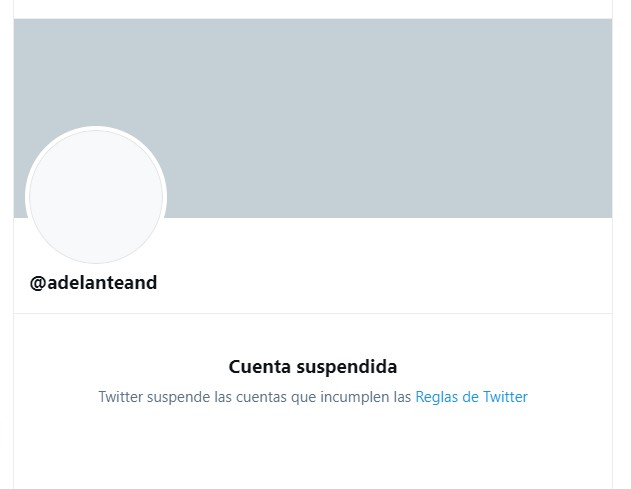631x489 pixels.
Task: Click the gray 'Twitter' word starting the sentence
Action: [121, 397]
